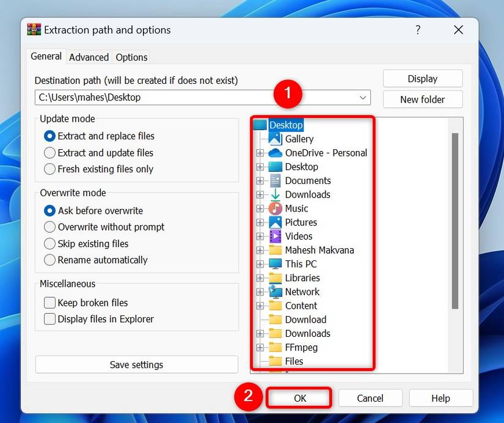
Task: Switch to the Advanced tab
Action: click(89, 57)
